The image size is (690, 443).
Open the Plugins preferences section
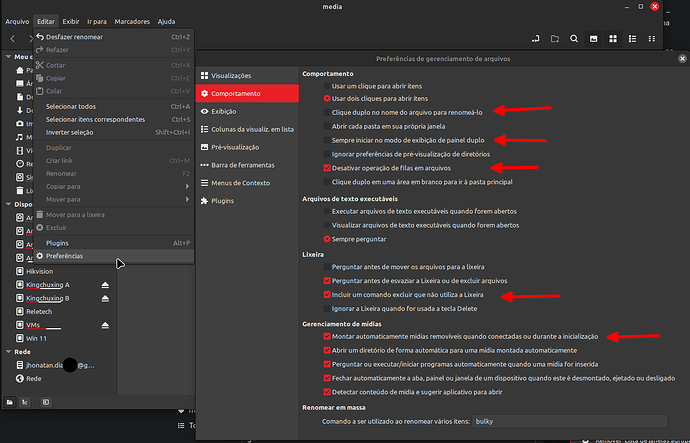(224, 201)
